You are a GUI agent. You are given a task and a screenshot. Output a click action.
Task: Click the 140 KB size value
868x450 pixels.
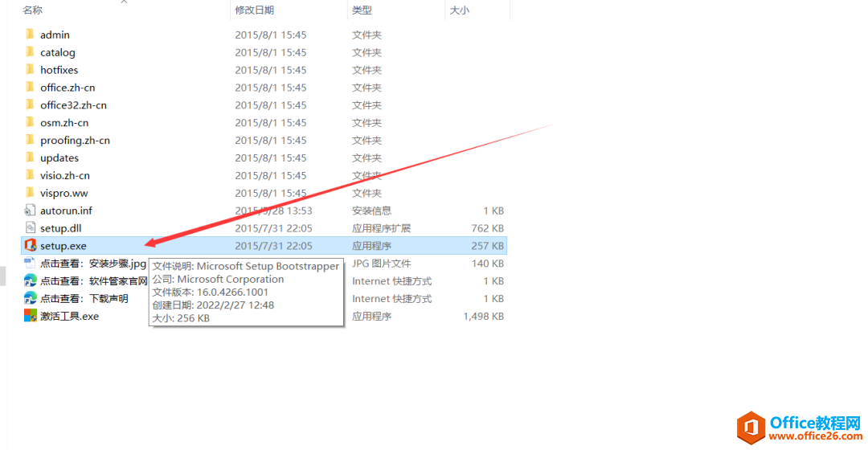point(487,264)
